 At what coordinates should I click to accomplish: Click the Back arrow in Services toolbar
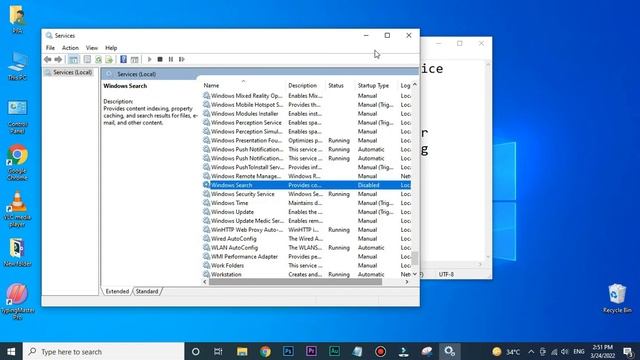(48, 60)
